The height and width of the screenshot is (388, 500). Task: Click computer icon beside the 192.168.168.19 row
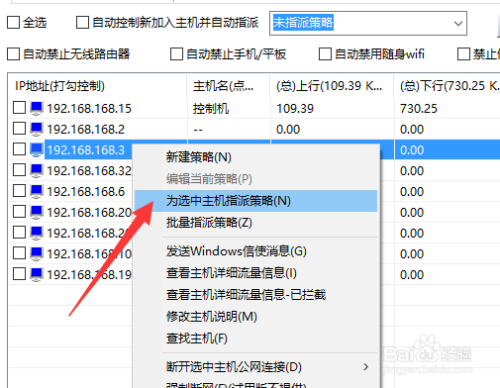pos(36,274)
